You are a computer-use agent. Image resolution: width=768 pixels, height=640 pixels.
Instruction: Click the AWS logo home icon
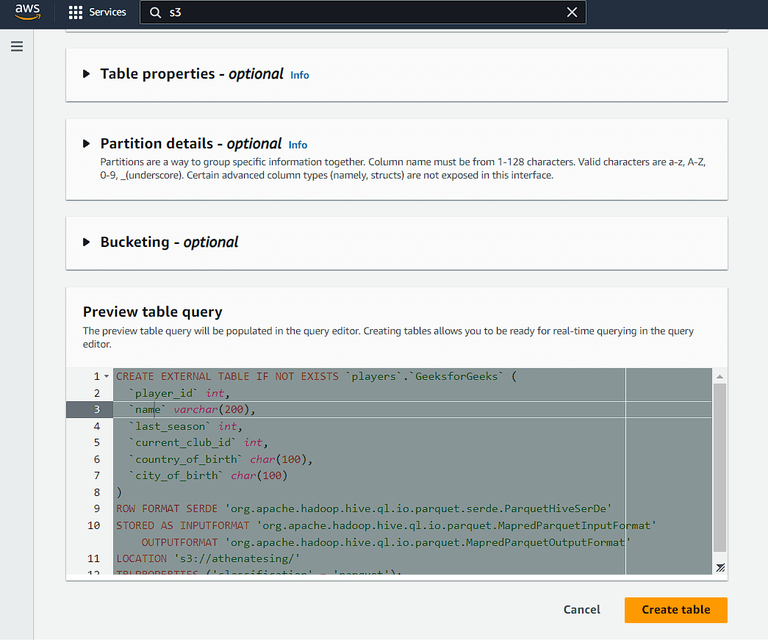[27, 12]
